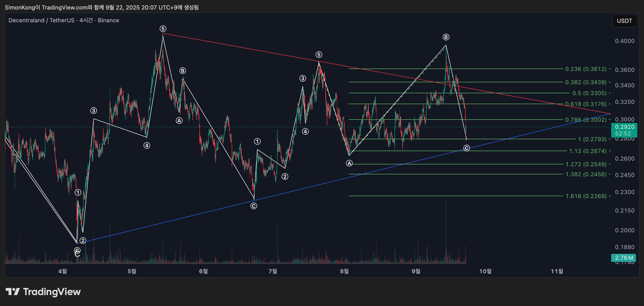Click the 0.5 (0.3305) Fibonacci level label

point(589,93)
